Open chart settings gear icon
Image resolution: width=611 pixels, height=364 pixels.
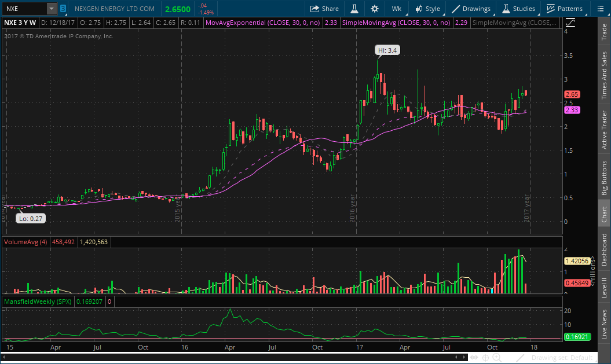(375, 9)
